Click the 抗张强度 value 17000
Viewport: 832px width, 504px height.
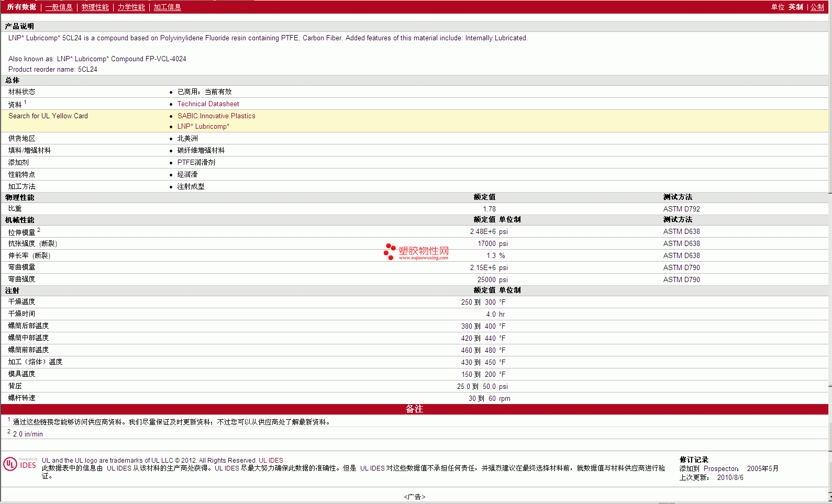[487, 244]
